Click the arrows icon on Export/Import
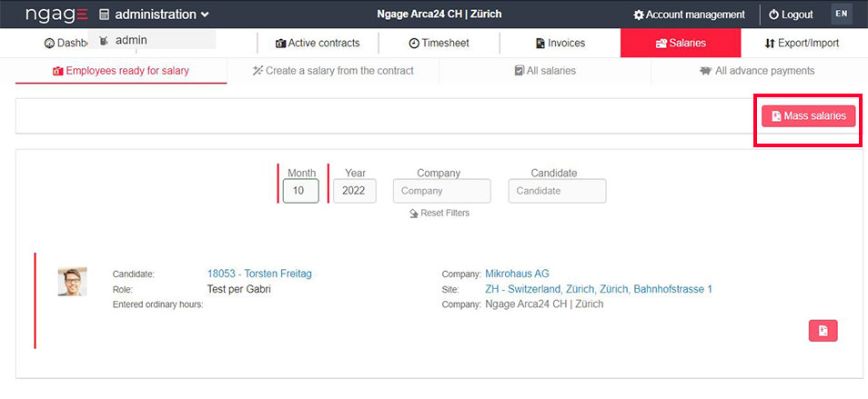Image resolution: width=868 pixels, height=399 pixels. pos(770,43)
